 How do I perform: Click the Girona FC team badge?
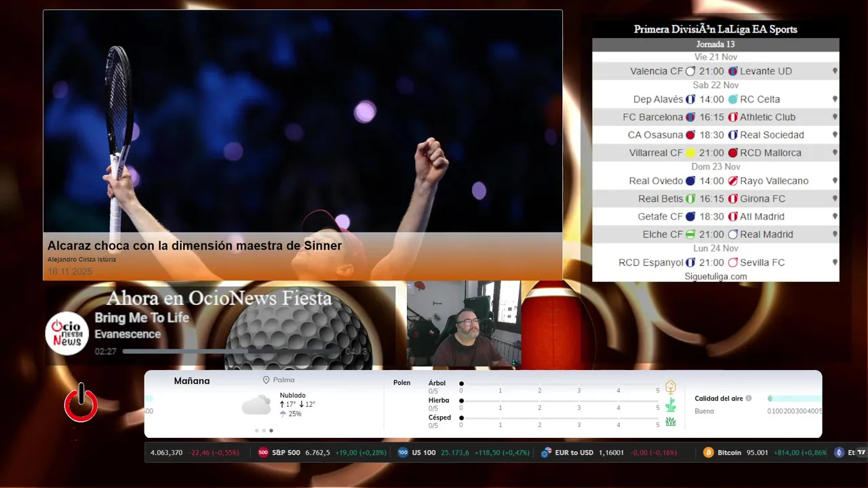click(x=732, y=199)
